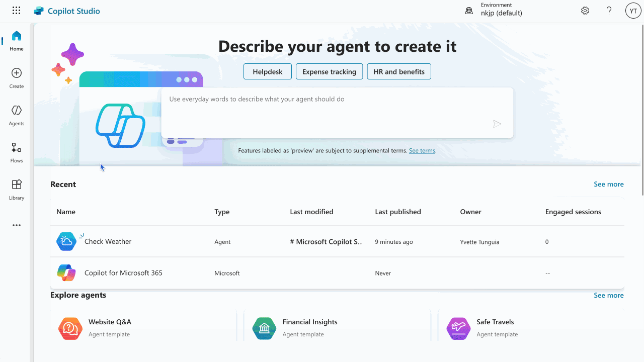Click the 'Agent' type cell for Check Weather
This screenshot has height=362, width=644.
coord(222,242)
